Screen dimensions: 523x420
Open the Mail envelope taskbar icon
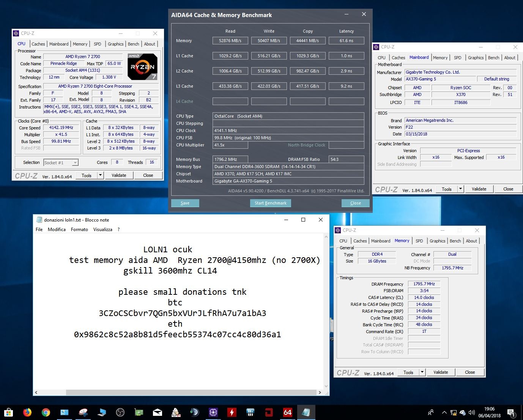158,412
